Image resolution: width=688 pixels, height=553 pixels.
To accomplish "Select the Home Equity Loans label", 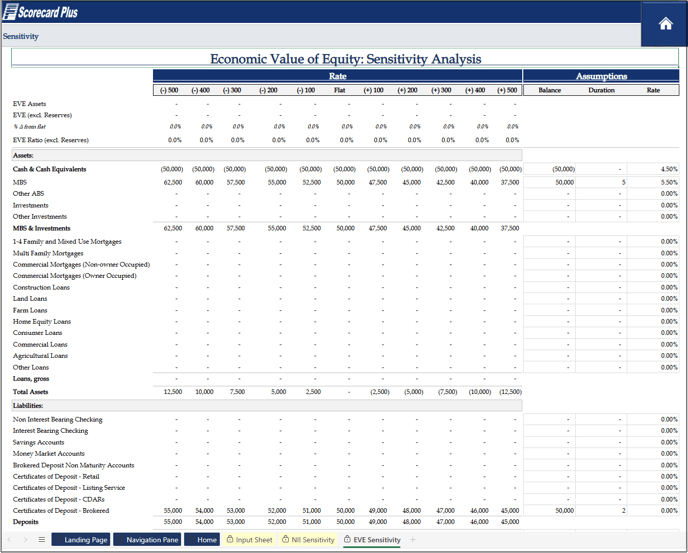I will point(42,322).
